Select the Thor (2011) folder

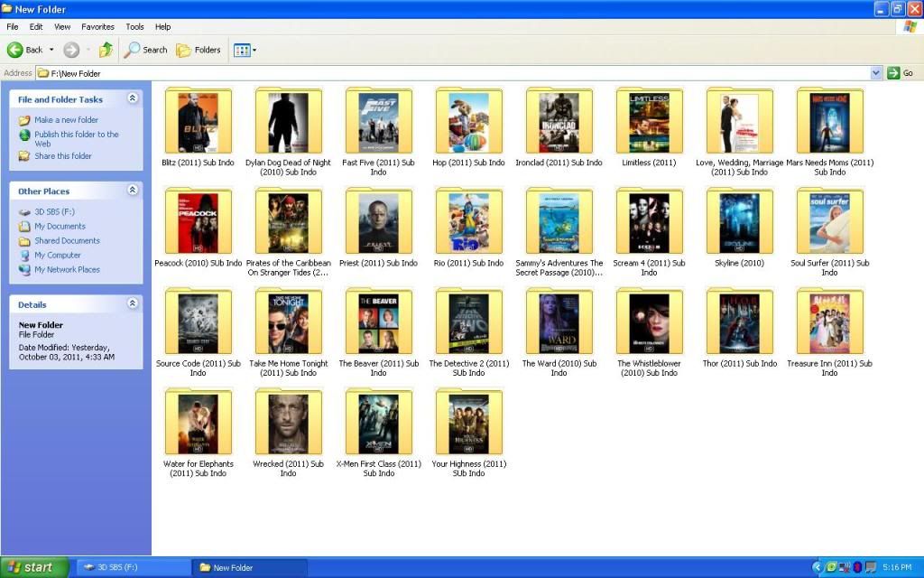point(740,328)
